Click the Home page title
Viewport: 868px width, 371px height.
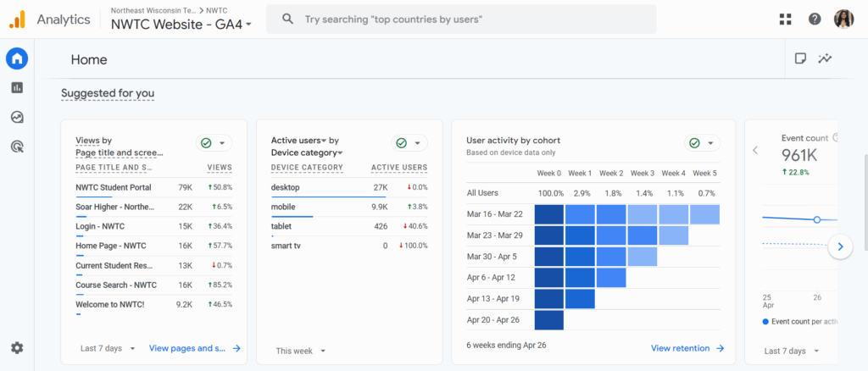[x=89, y=59]
